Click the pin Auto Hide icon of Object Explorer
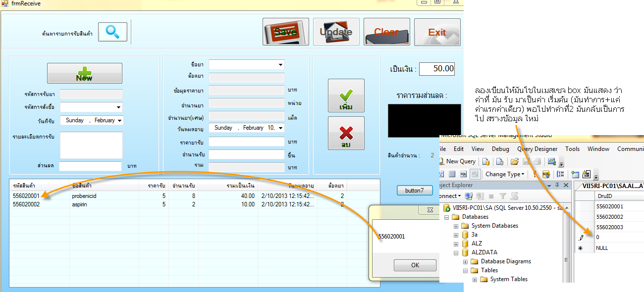This screenshot has height=292, width=644. pos(557,185)
